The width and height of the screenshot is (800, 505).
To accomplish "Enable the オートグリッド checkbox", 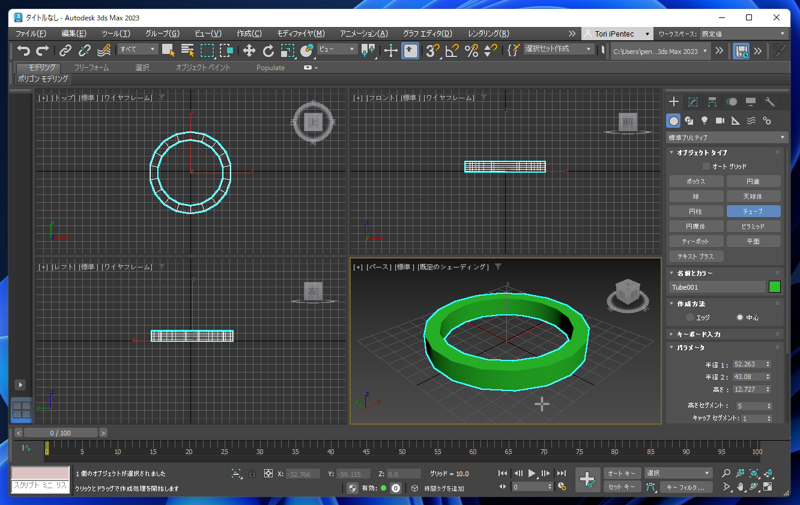I will [x=706, y=166].
